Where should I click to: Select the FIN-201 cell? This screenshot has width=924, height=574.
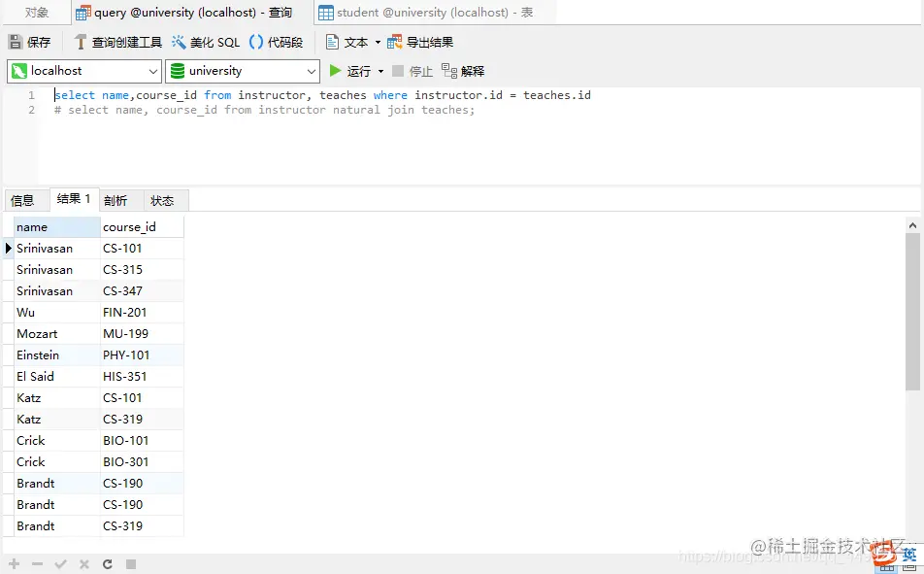point(142,312)
